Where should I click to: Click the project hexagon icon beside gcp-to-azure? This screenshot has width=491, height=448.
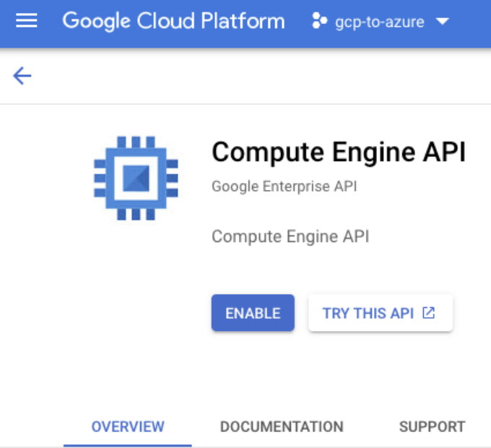point(320,21)
